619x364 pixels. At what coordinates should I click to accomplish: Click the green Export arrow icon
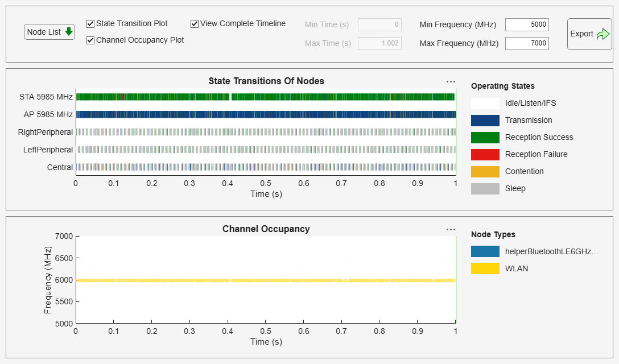pyautogui.click(x=603, y=34)
